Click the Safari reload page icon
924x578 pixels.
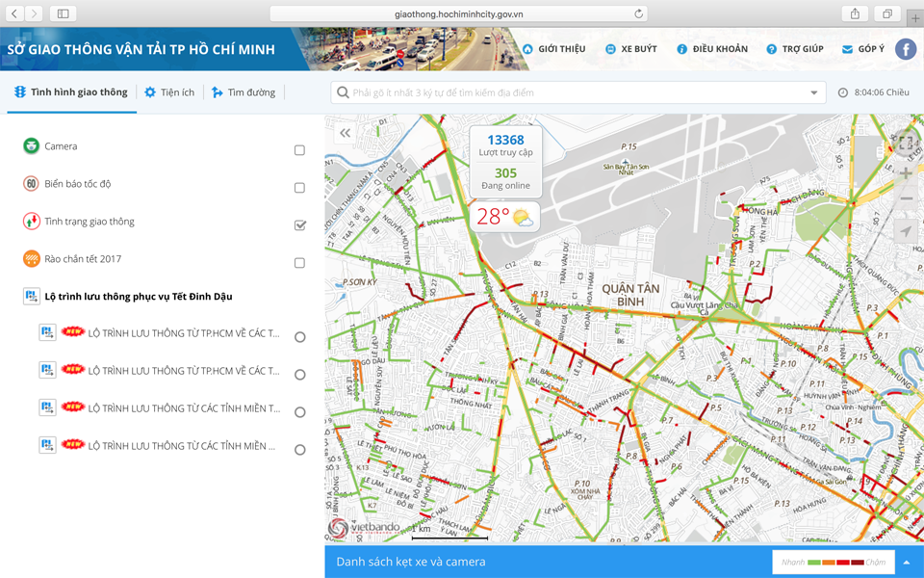tap(639, 13)
